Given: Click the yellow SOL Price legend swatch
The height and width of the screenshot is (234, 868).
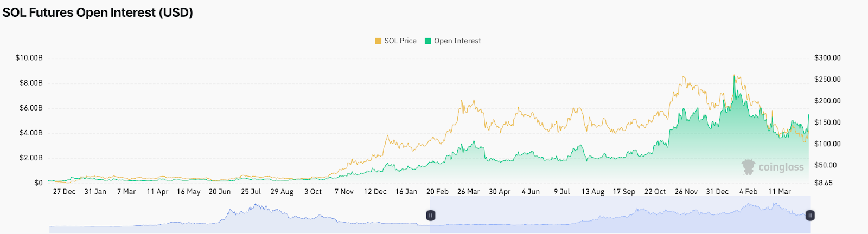Looking at the screenshot, I should pyautogui.click(x=378, y=41).
